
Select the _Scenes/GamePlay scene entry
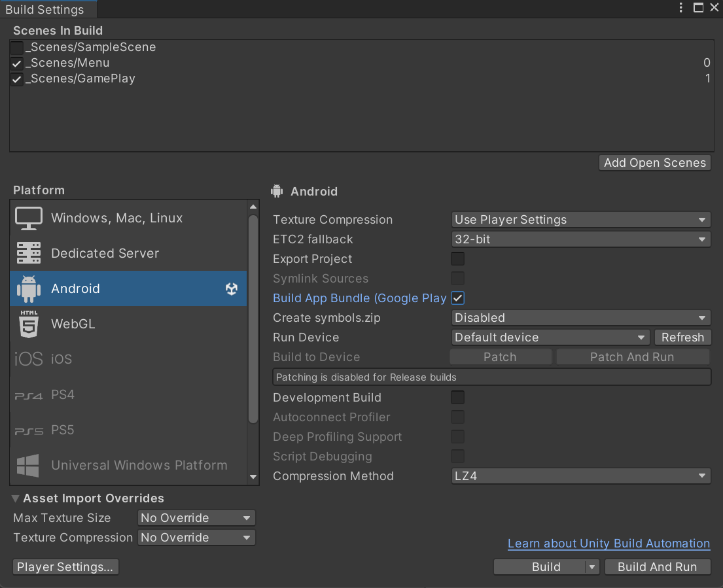pos(80,78)
